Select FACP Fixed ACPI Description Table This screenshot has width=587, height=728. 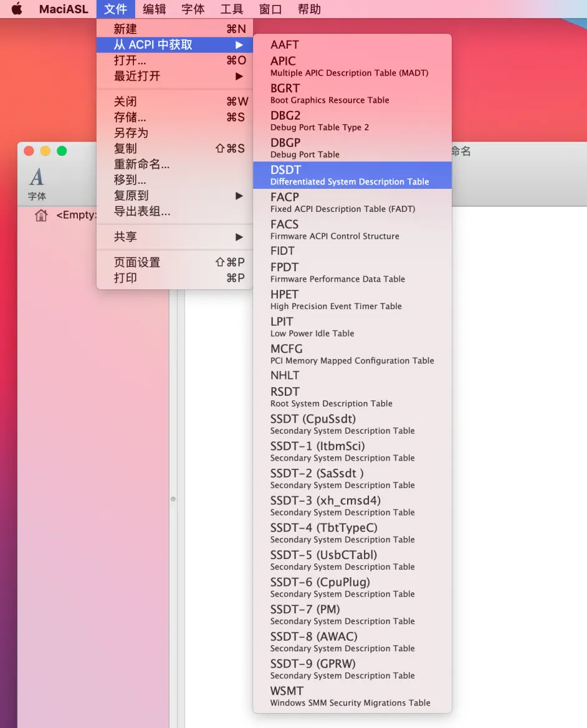coord(352,203)
